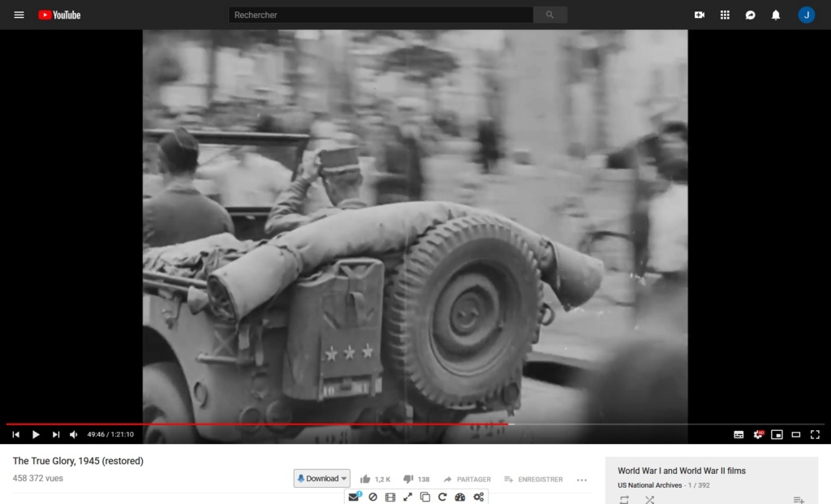
Task: Click the circular arrow loop icon
Action: [x=442, y=497]
